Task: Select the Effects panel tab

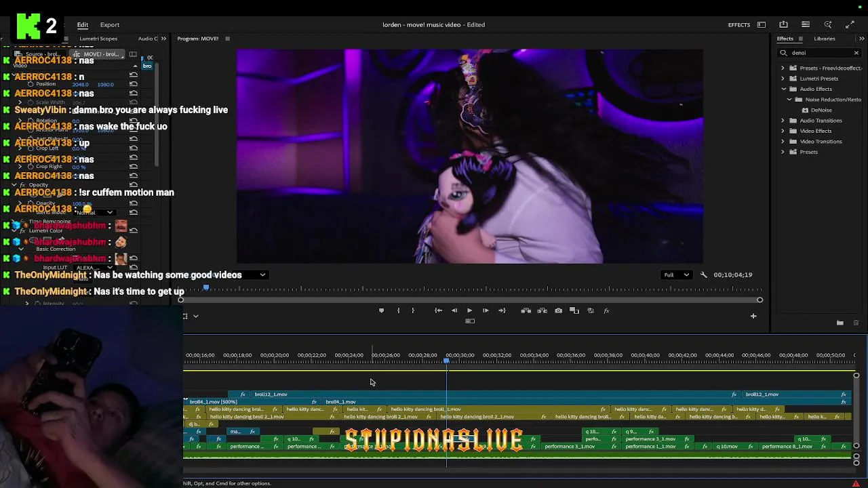Action: [785, 39]
